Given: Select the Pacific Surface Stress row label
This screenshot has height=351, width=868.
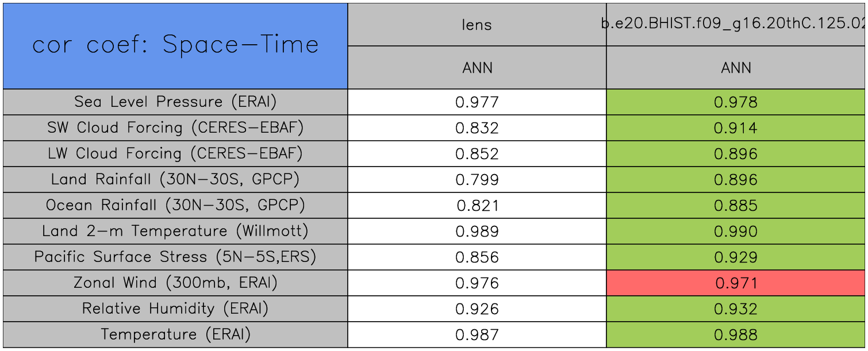Looking at the screenshot, I should pyautogui.click(x=175, y=257).
